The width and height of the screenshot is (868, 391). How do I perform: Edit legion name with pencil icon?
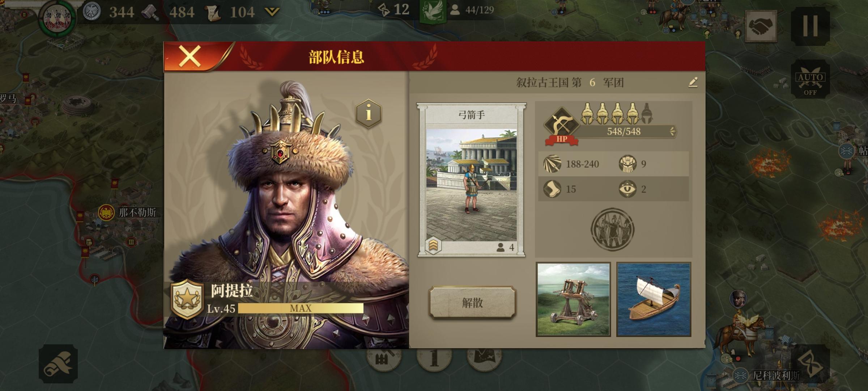tap(693, 83)
